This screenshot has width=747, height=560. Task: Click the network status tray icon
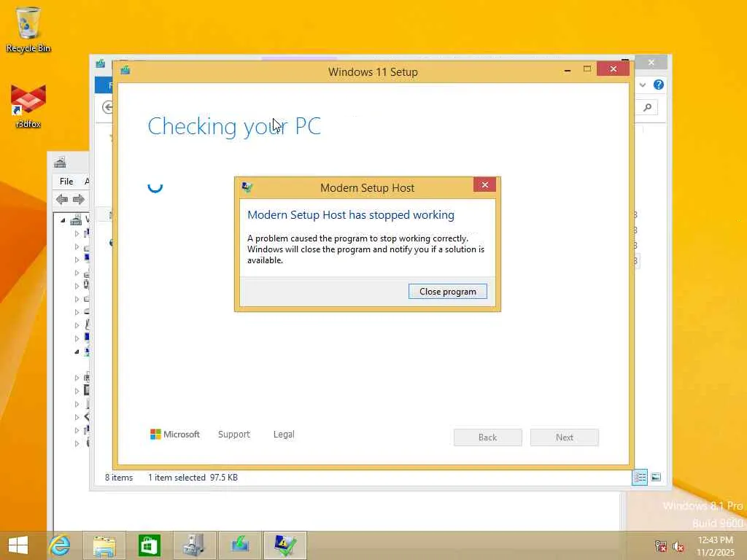click(x=660, y=546)
